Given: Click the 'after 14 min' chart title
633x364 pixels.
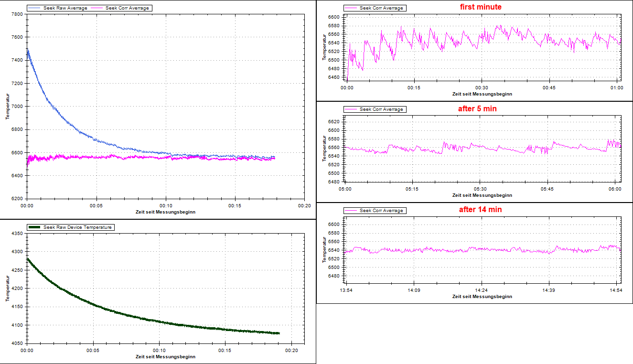Looking at the screenshot, I should click(480, 209).
